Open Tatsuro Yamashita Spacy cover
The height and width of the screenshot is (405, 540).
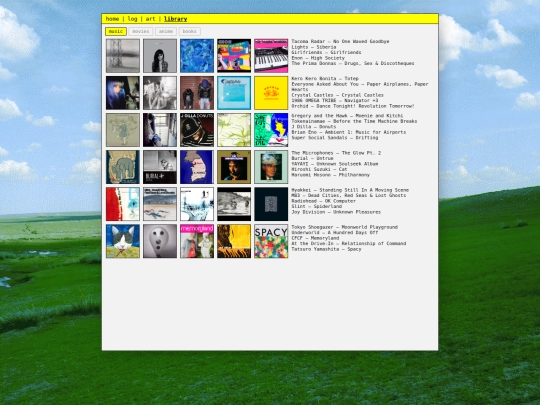pyautogui.click(x=271, y=241)
